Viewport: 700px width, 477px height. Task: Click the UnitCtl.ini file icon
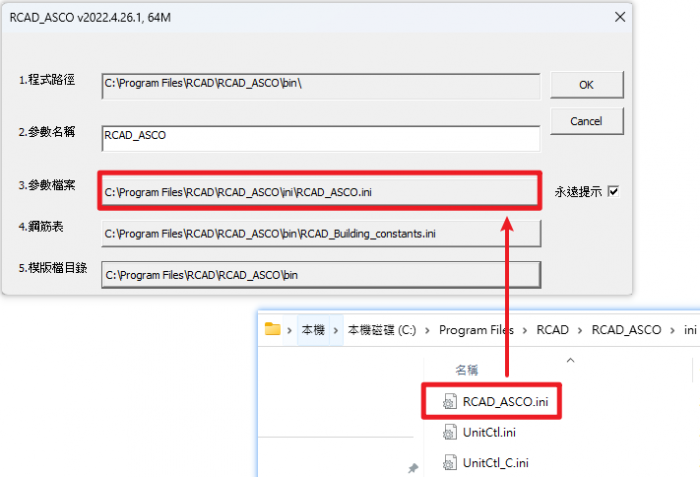(450, 432)
